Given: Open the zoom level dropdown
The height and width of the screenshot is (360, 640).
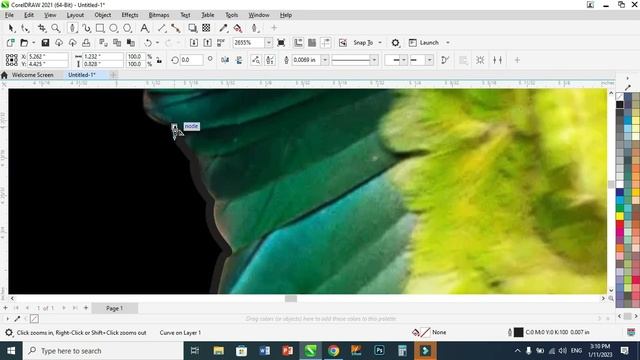Looking at the screenshot, I should [268, 42].
